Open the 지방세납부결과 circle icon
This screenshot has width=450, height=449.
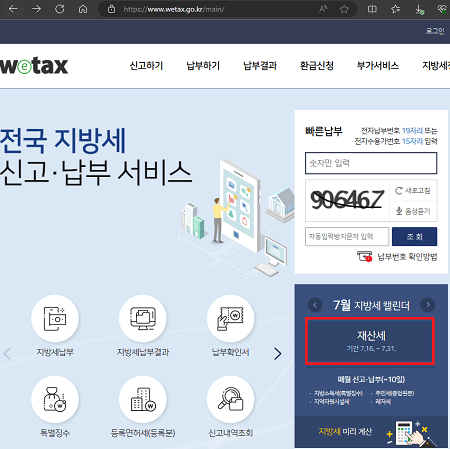tap(143, 319)
